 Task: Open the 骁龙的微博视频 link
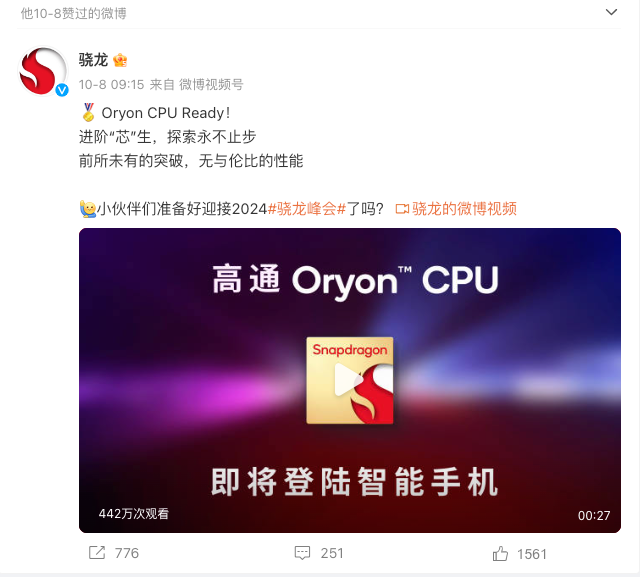coord(464,209)
